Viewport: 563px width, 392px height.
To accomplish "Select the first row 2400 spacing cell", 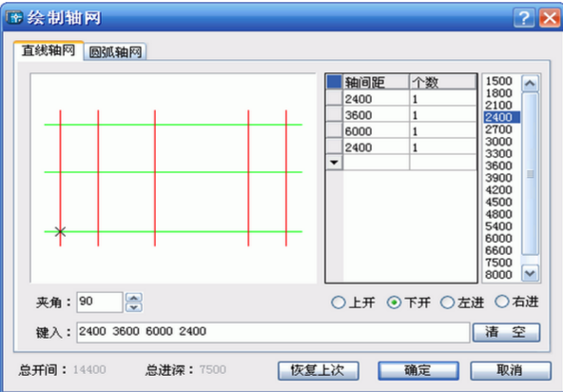I will pos(376,98).
